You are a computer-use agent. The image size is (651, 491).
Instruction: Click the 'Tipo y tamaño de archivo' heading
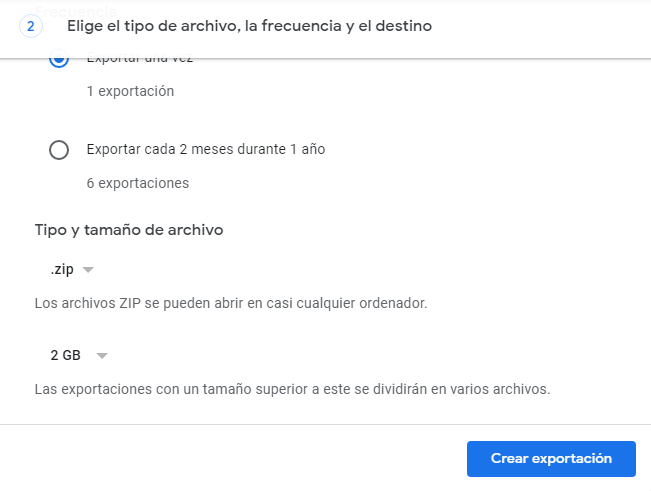129,230
